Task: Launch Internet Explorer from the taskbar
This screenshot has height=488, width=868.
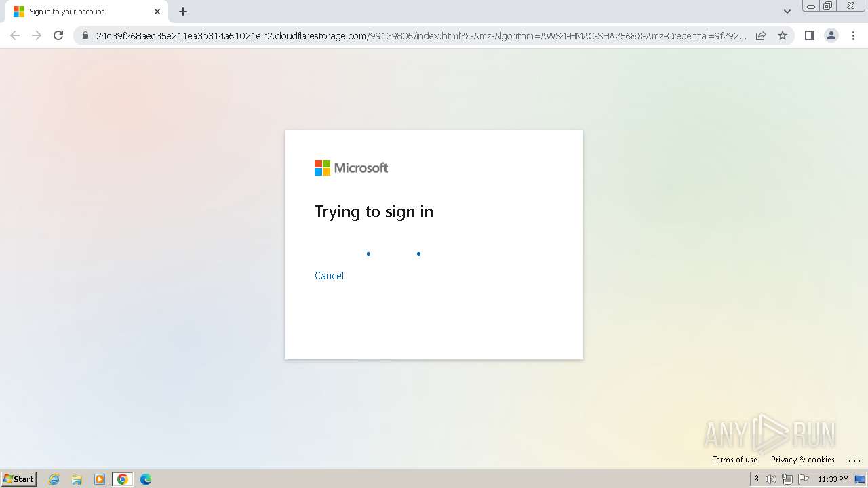Action: (x=54, y=479)
